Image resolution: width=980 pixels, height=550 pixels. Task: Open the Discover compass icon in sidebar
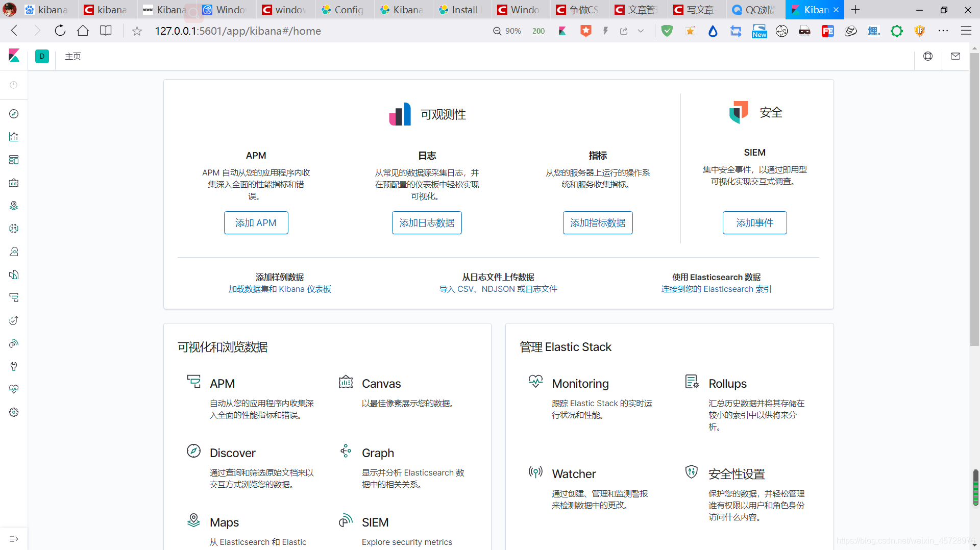pyautogui.click(x=14, y=114)
